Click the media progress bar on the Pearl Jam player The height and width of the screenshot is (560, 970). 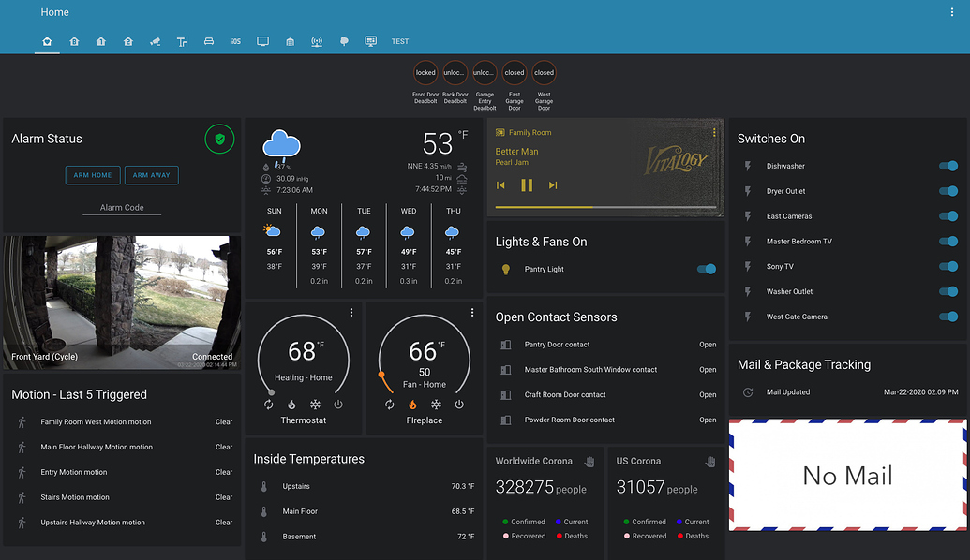(604, 204)
